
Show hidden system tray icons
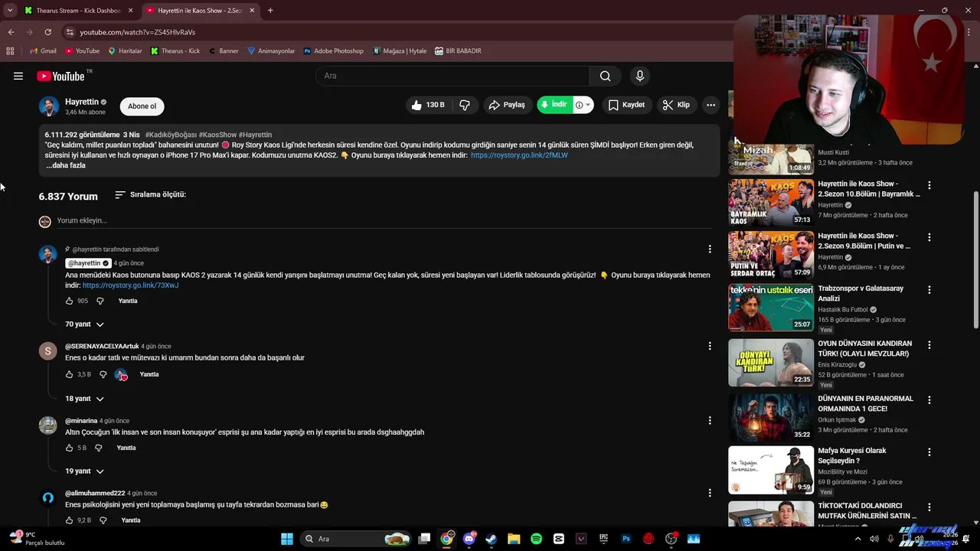[x=857, y=539]
